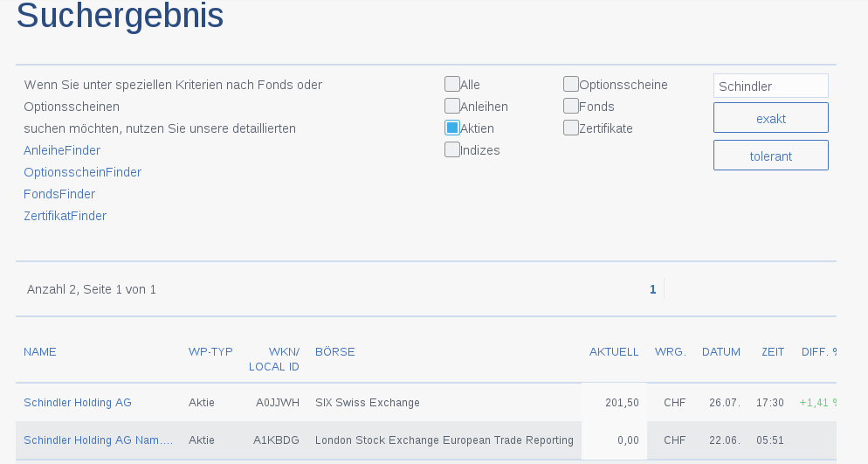Tick the Indizes checkbox
This screenshot has width=868, height=464.
pos(452,149)
